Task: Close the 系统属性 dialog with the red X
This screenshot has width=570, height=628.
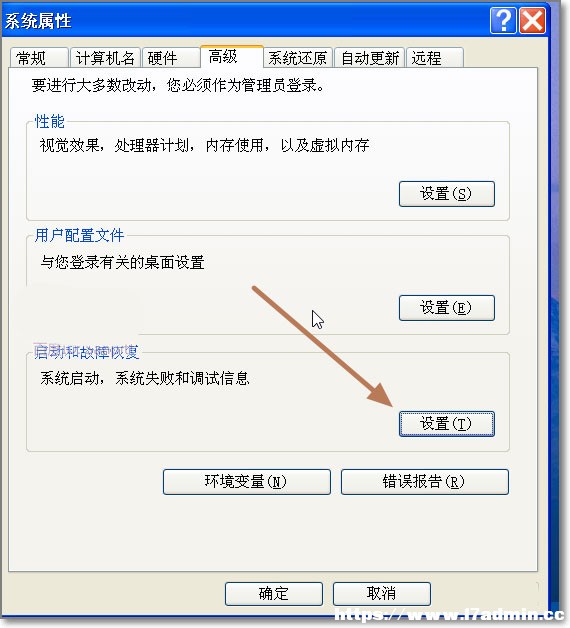Action: [532, 20]
